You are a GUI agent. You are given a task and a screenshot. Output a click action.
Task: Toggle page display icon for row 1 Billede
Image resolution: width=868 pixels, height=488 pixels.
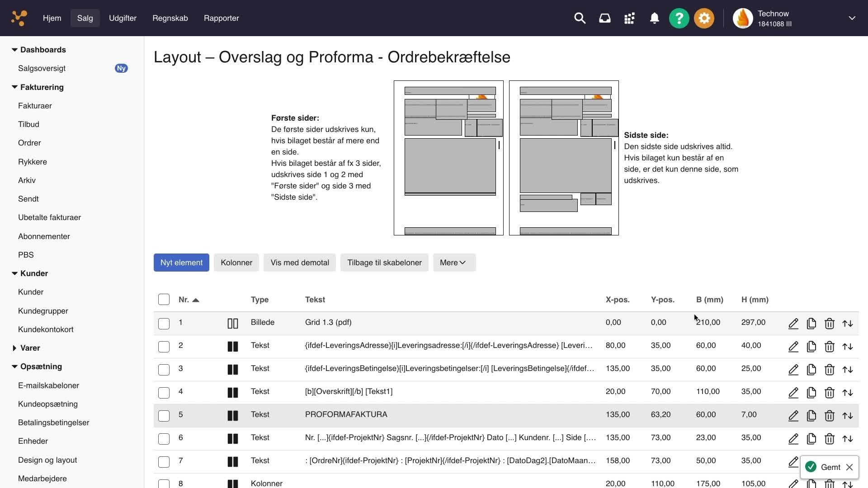click(x=232, y=324)
